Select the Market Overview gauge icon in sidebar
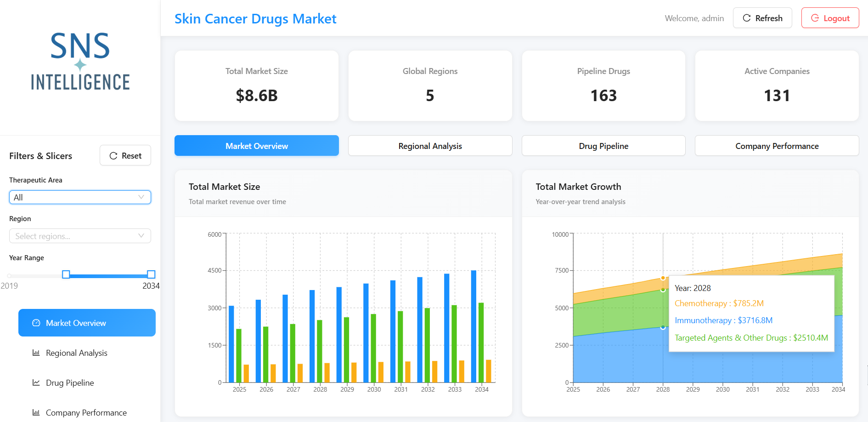 pyautogui.click(x=36, y=323)
